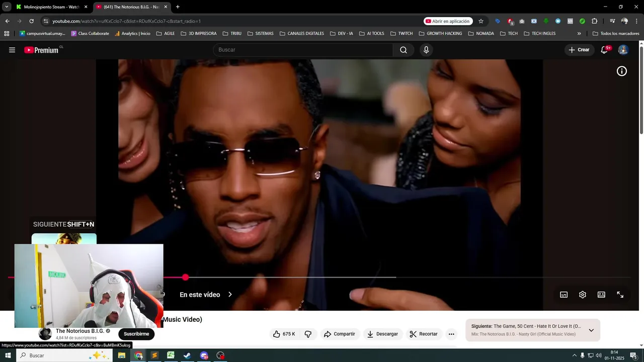Viewport: 644px width, 362px height.
Task: Open 'Analytics | Inicio' bookmark
Action: (132, 34)
